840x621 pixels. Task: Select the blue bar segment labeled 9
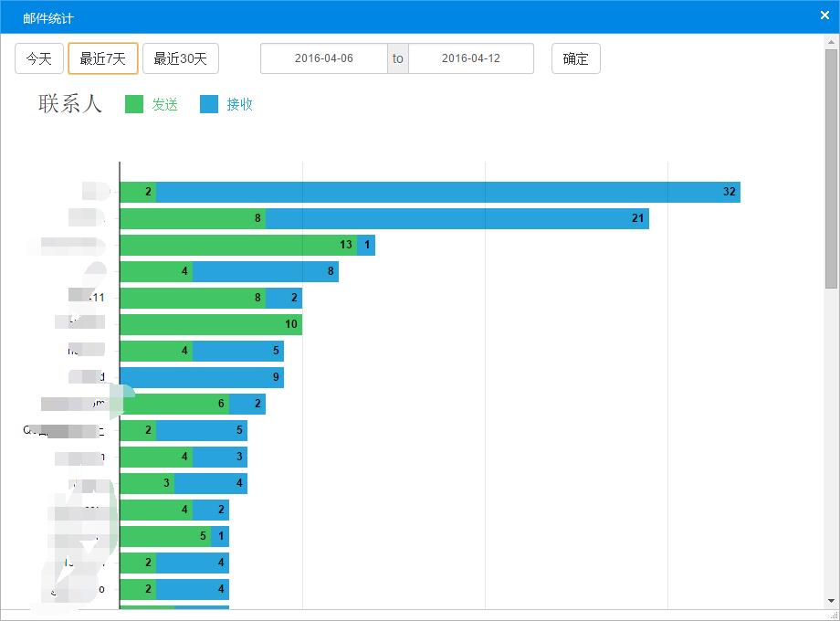tap(202, 377)
